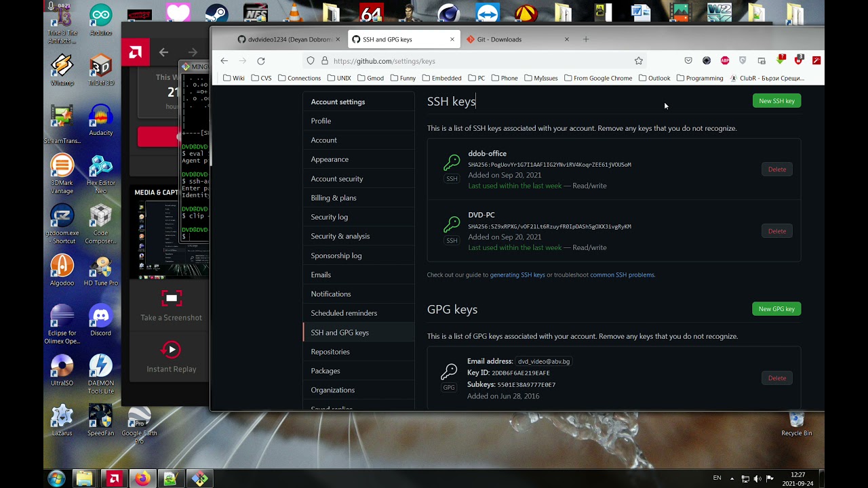This screenshot has height=488, width=868.
Task: Click New SSH key button
Action: (776, 101)
